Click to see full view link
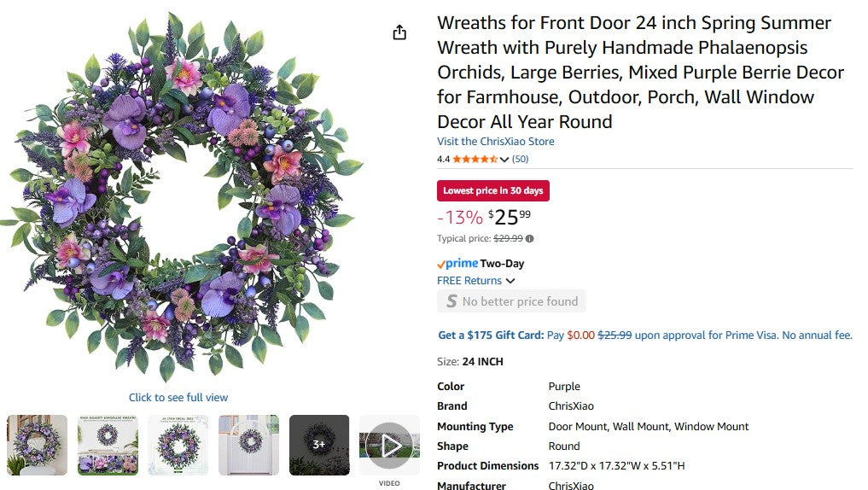The width and height of the screenshot is (868, 490). tap(178, 397)
